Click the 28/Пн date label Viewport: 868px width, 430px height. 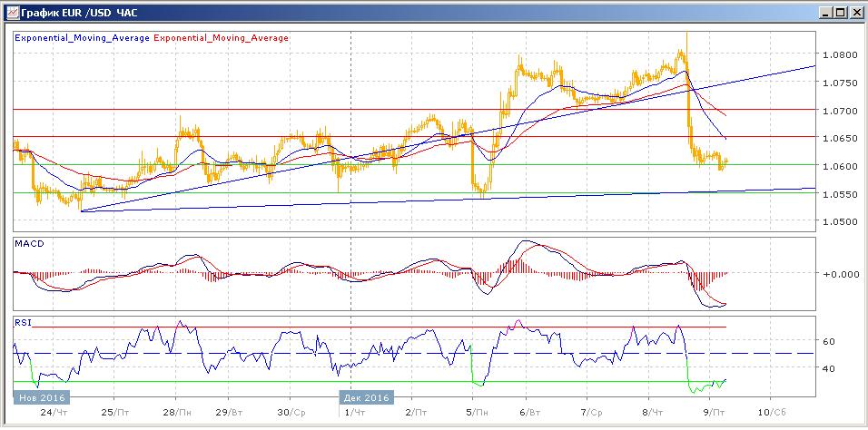coord(178,413)
